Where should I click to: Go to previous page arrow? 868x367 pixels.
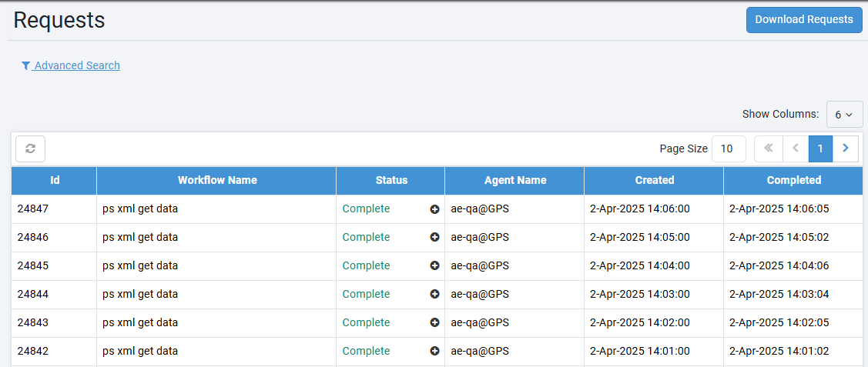(795, 148)
